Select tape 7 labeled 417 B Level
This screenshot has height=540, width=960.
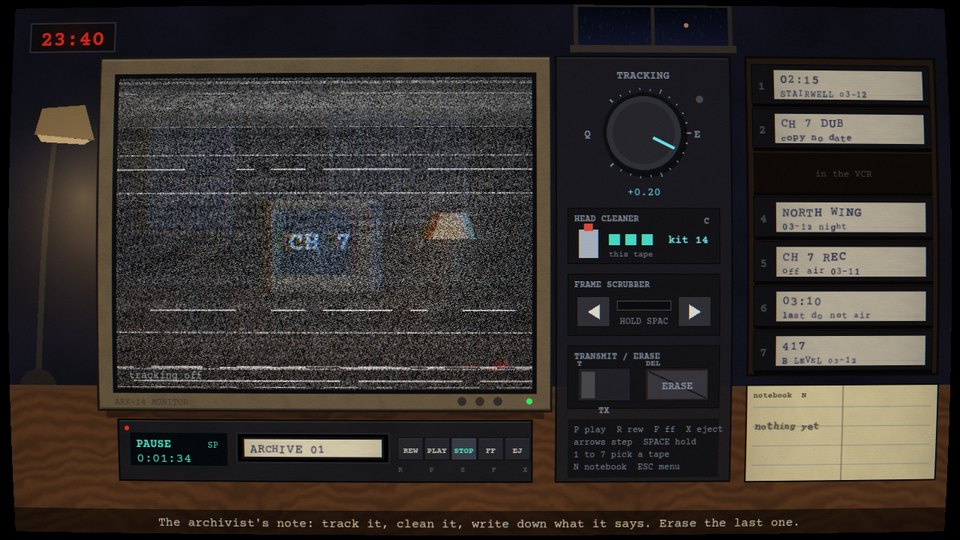851,350
